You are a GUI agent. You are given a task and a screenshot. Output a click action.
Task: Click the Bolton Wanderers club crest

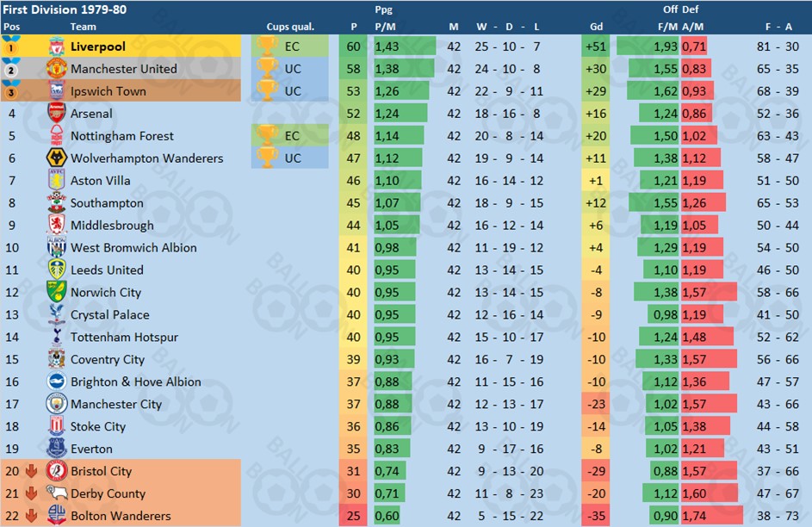click(x=57, y=516)
